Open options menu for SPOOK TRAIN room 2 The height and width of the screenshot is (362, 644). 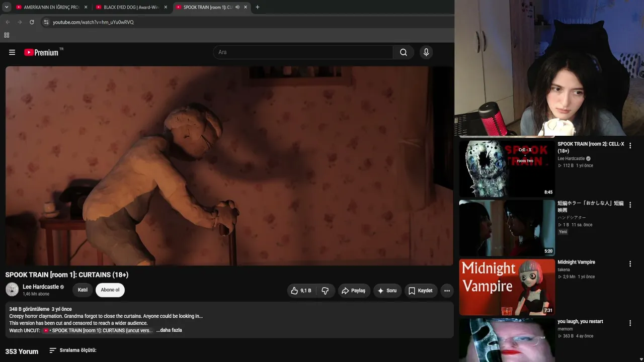[x=630, y=146]
